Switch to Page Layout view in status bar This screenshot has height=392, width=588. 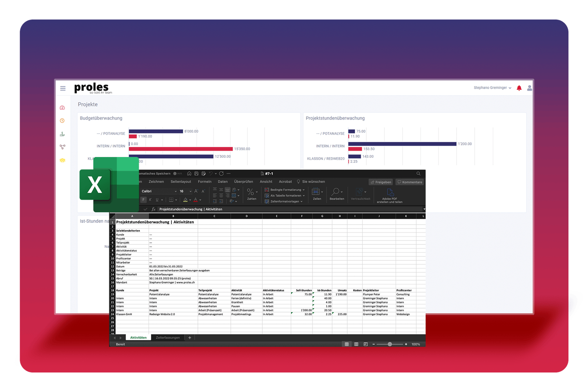tap(356, 344)
